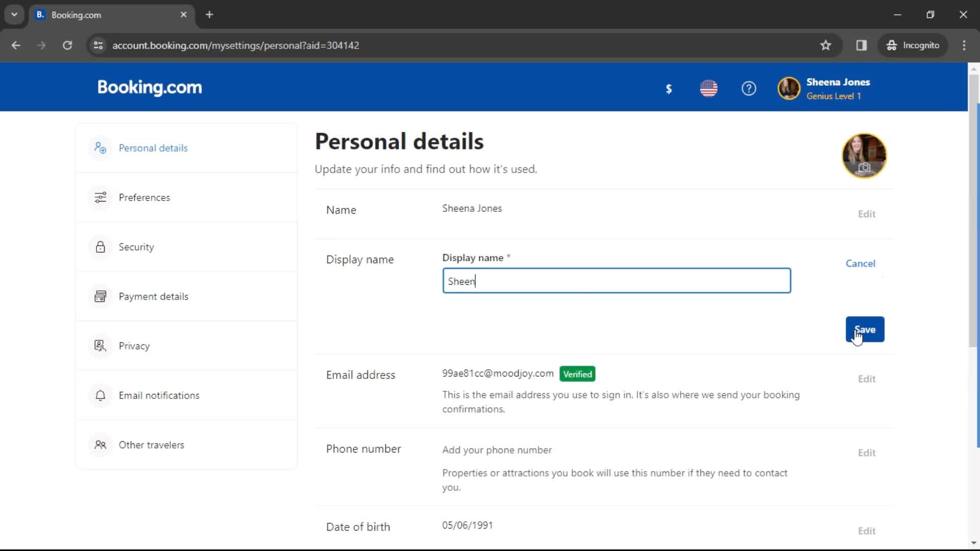The width and height of the screenshot is (980, 551).
Task: Click Cancel to discard display name change
Action: click(860, 263)
